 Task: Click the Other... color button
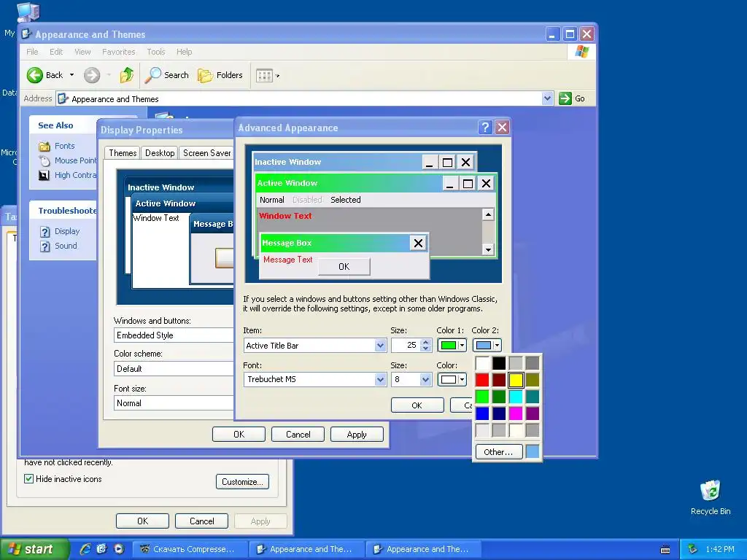(x=498, y=452)
